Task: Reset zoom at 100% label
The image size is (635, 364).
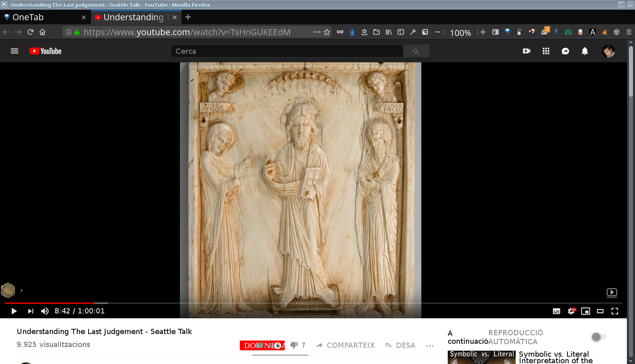Action: tap(460, 33)
